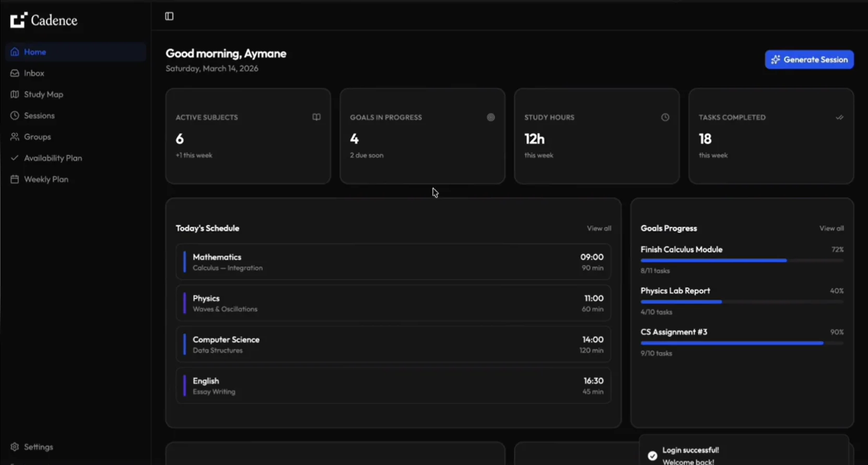
Task: Click the "12h" study hours value
Action: point(534,139)
